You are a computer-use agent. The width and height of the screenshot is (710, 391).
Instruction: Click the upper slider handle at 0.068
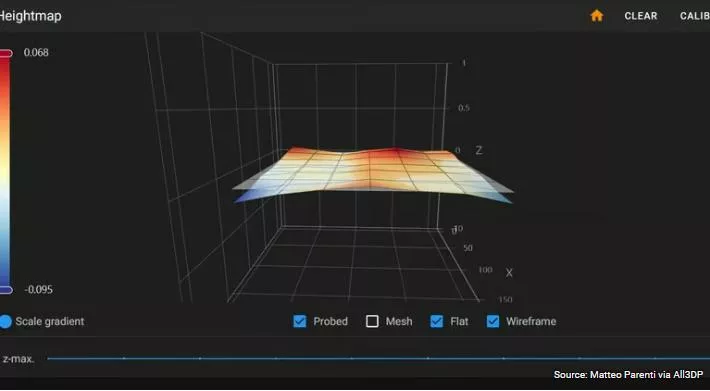[5, 53]
